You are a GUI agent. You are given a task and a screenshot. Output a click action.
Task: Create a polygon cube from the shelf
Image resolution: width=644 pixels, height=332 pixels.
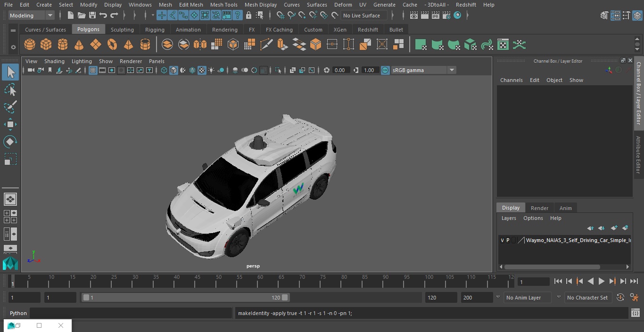(46, 45)
